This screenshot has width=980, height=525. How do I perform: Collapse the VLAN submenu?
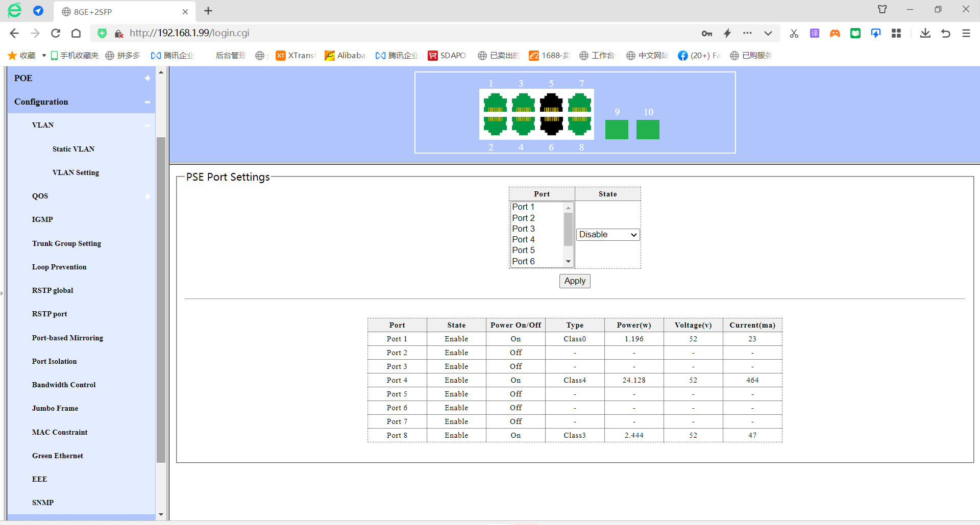[148, 126]
